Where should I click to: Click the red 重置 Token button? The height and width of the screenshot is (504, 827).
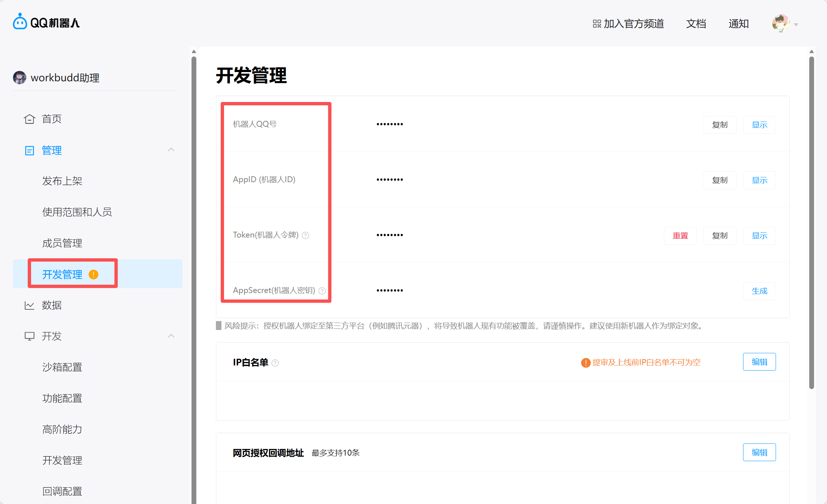point(680,236)
